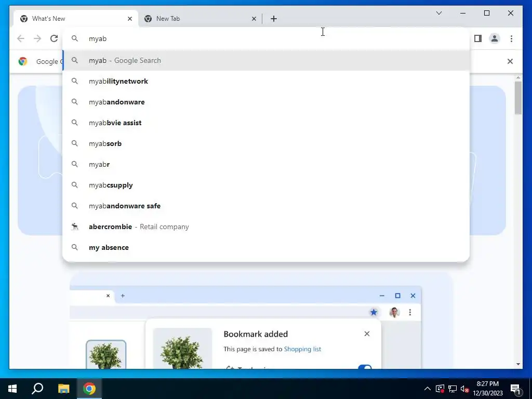The width and height of the screenshot is (532, 399).
Task: Open File Explorer from taskbar
Action: point(63,389)
